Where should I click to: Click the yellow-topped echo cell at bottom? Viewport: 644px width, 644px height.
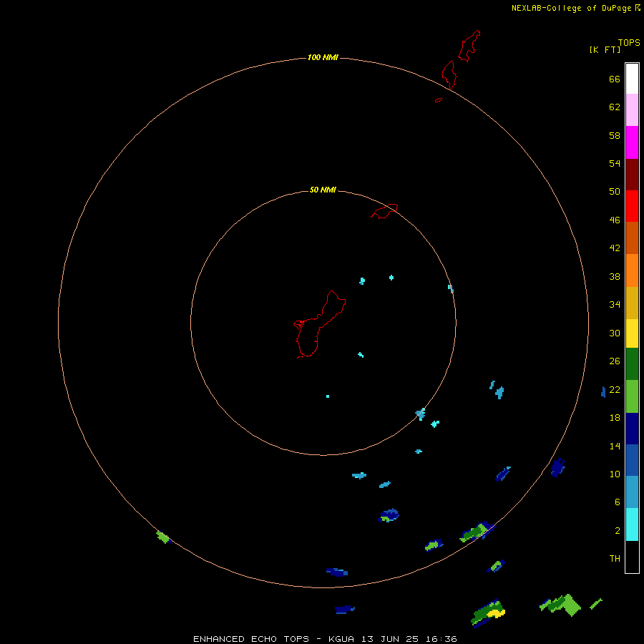pyautogui.click(x=489, y=613)
